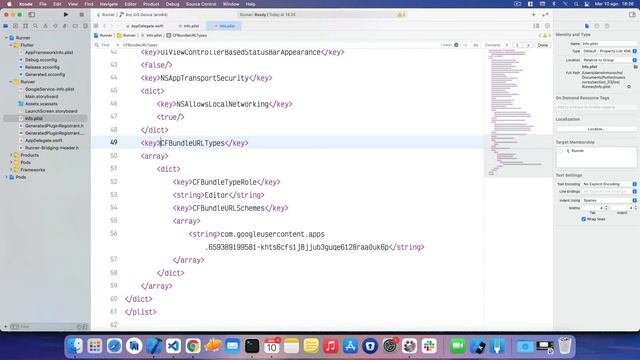
Task: Toggle the navigator sidebar panel
Action: [x=31, y=14]
